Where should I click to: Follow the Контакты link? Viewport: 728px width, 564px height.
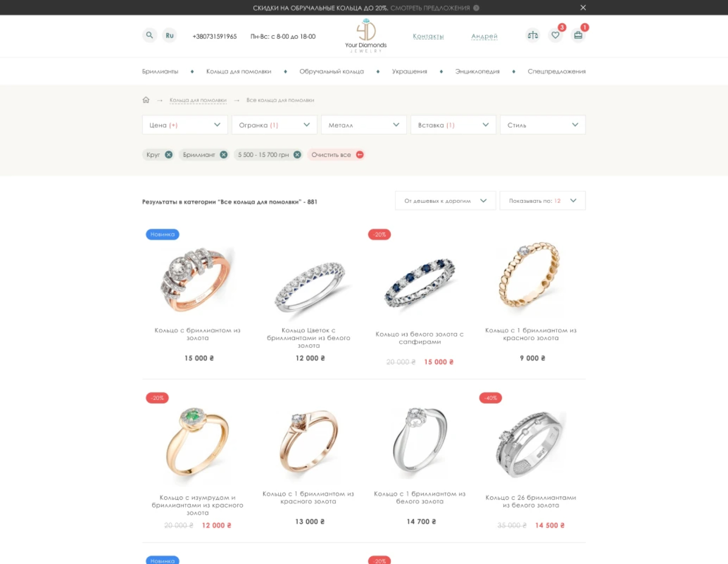(x=428, y=36)
